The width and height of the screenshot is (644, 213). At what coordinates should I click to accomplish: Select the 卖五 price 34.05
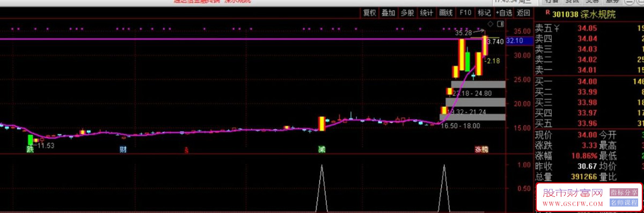[588, 29]
